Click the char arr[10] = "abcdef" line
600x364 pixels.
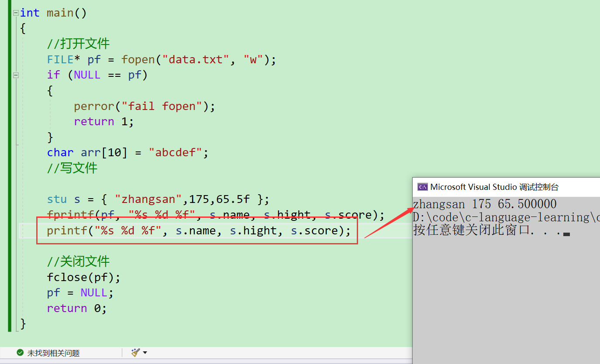pyautogui.click(x=128, y=153)
